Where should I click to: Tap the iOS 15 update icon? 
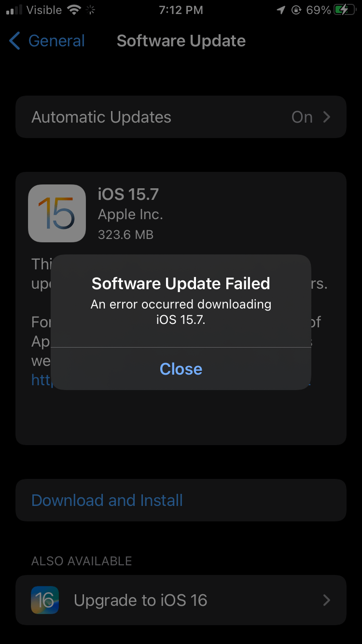57,213
